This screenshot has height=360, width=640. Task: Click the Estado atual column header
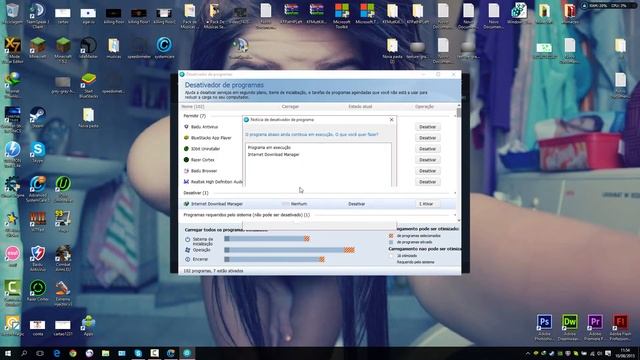[360, 107]
